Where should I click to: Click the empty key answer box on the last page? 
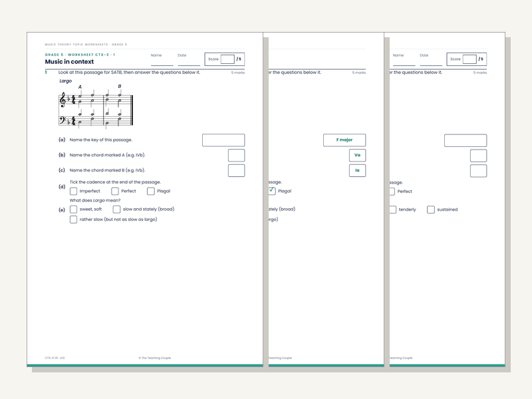(465, 140)
